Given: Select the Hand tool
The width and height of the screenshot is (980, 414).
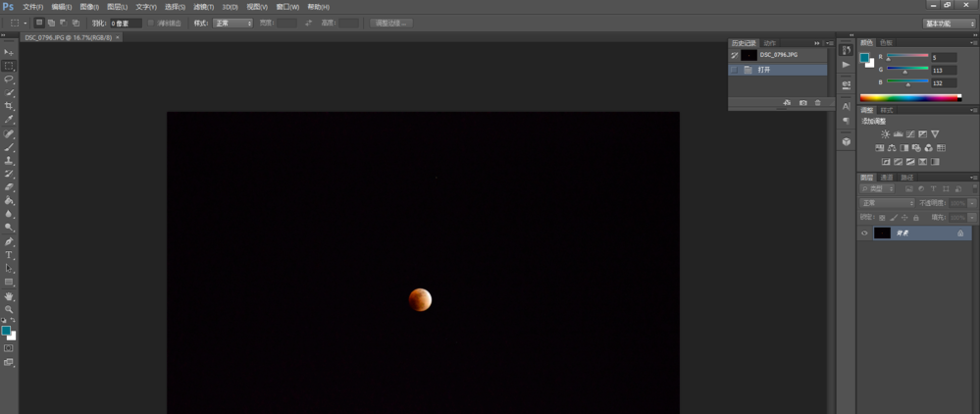Looking at the screenshot, I should [9, 295].
